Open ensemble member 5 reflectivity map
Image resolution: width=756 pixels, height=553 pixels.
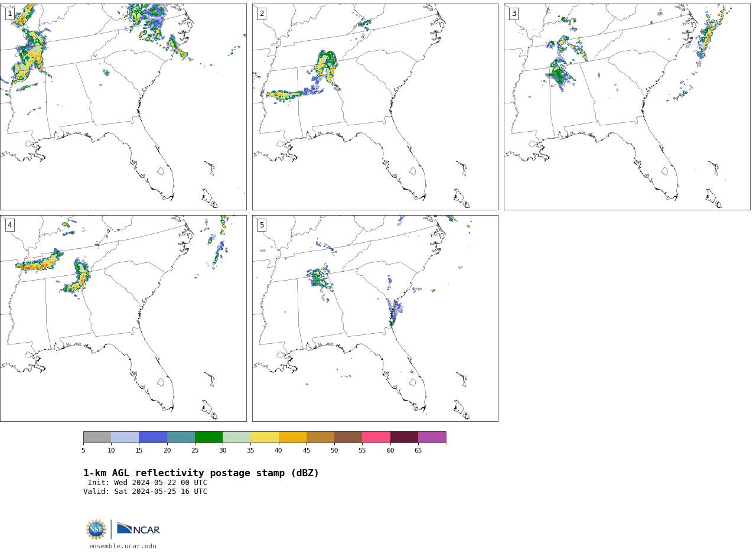(375, 318)
